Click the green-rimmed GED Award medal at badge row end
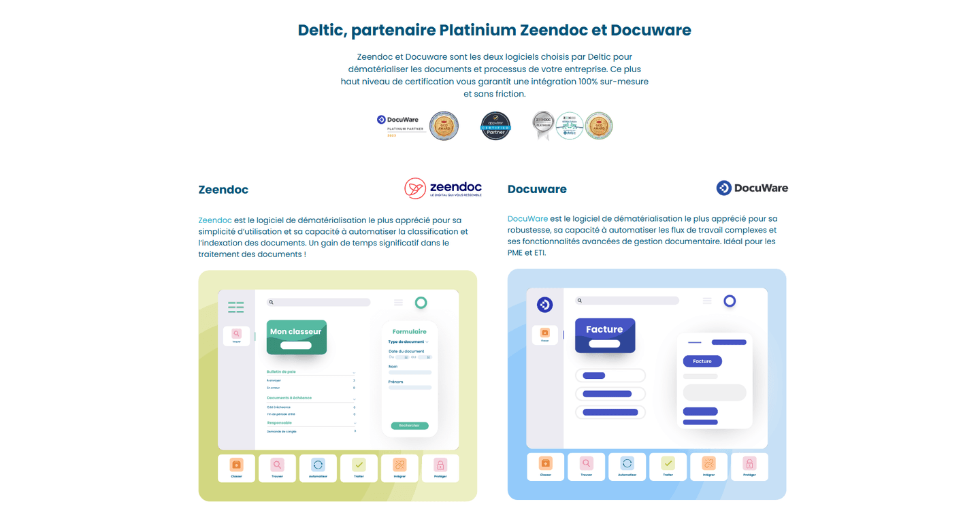 click(x=599, y=126)
